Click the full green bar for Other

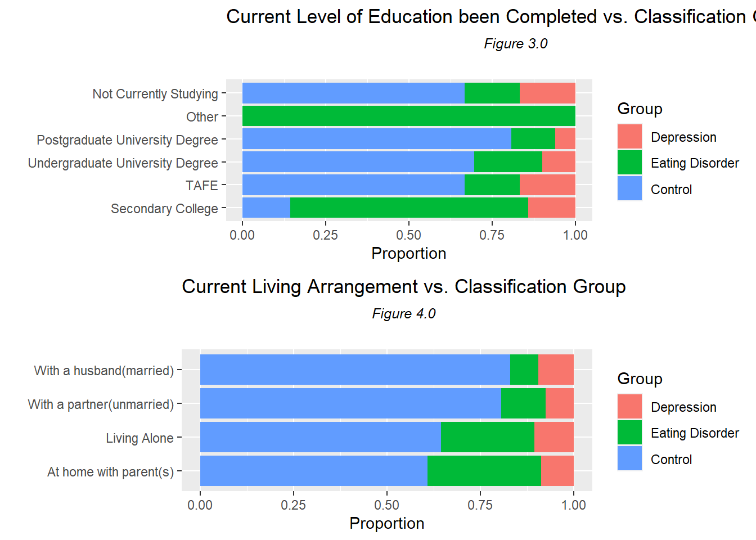(408, 116)
